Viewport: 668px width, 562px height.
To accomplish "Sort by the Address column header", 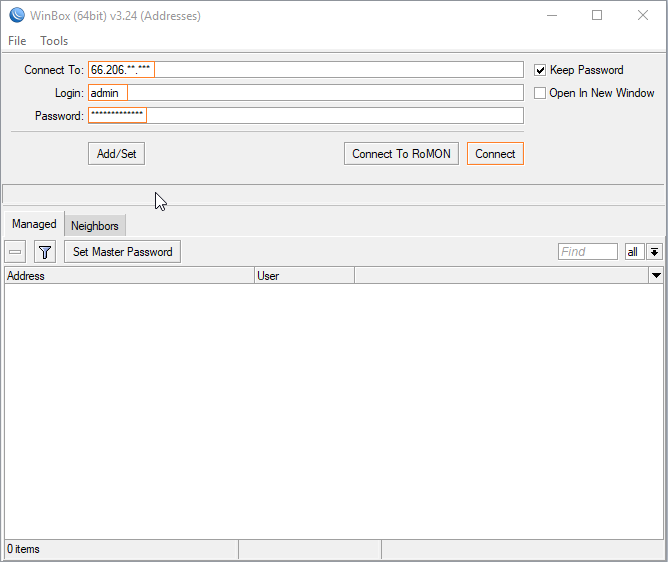I will coord(130,276).
